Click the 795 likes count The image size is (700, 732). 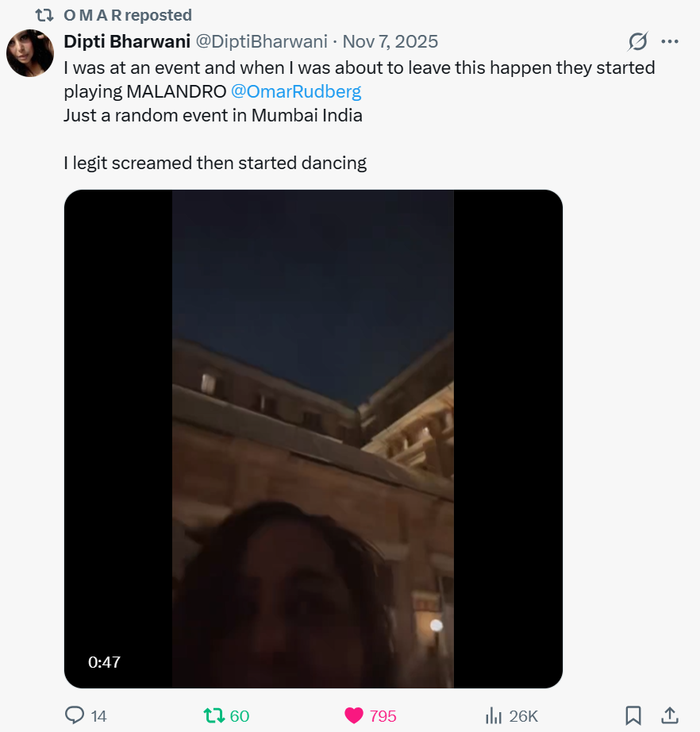click(x=383, y=716)
